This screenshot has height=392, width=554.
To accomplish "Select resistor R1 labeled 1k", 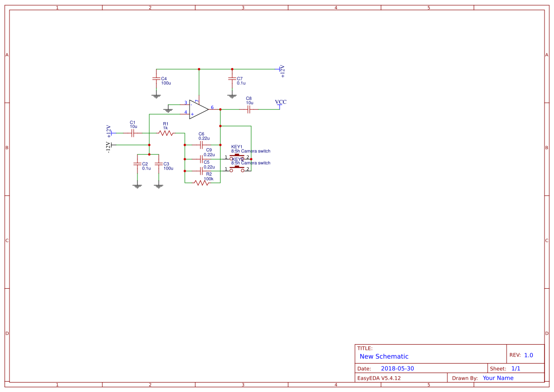I will coord(165,134).
